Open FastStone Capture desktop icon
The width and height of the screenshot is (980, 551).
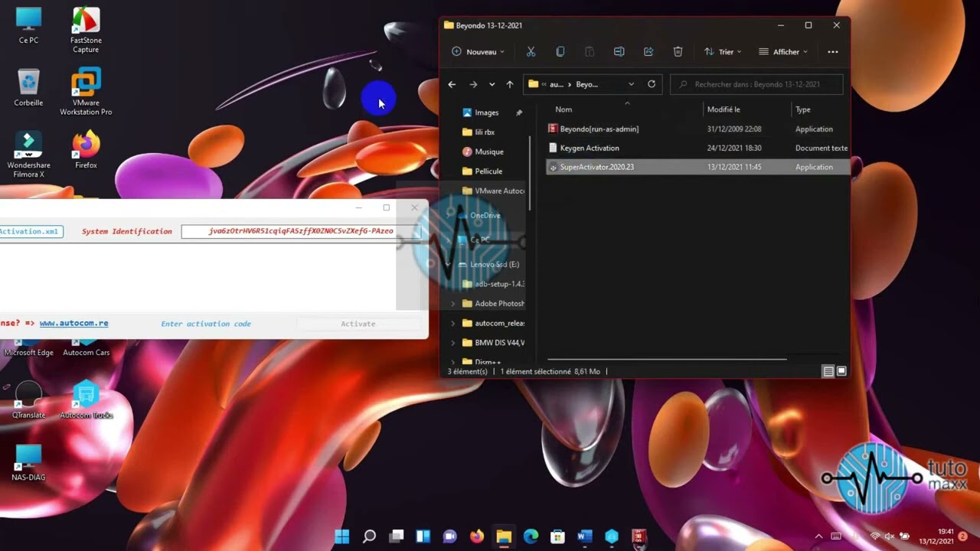(x=86, y=31)
